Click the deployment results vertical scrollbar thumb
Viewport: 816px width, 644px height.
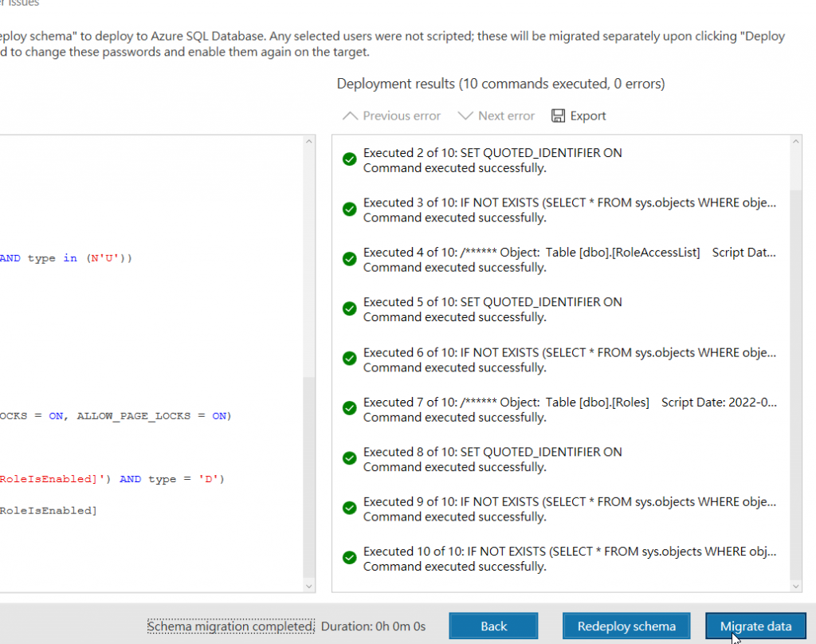(796, 384)
